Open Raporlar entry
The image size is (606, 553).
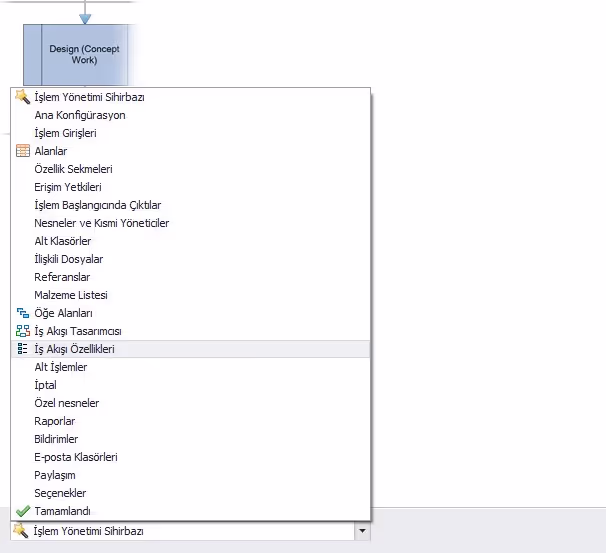191,421
